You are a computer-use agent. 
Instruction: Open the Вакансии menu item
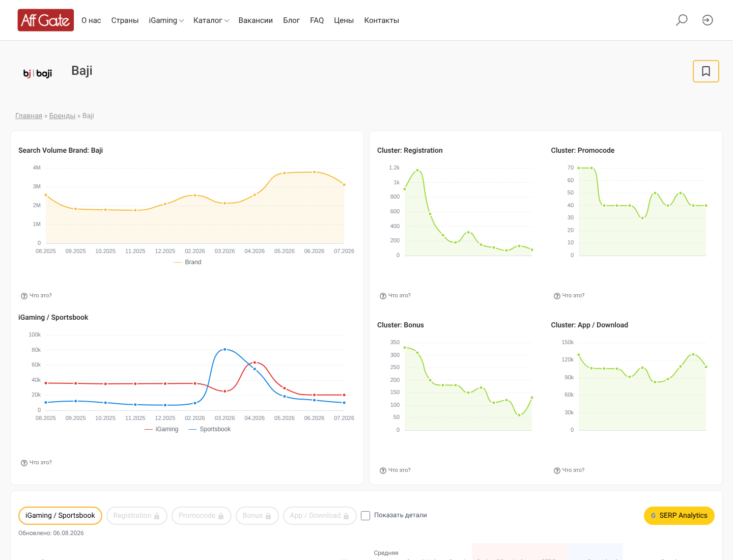pos(256,20)
